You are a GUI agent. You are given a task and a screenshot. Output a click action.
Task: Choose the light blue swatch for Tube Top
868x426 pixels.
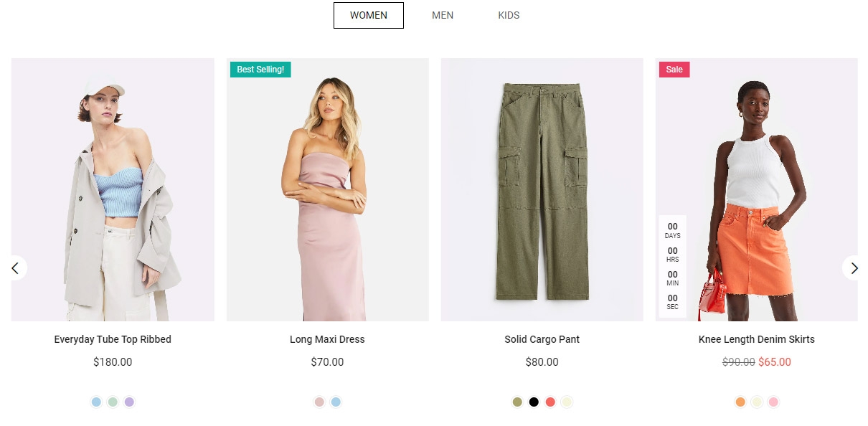96,402
